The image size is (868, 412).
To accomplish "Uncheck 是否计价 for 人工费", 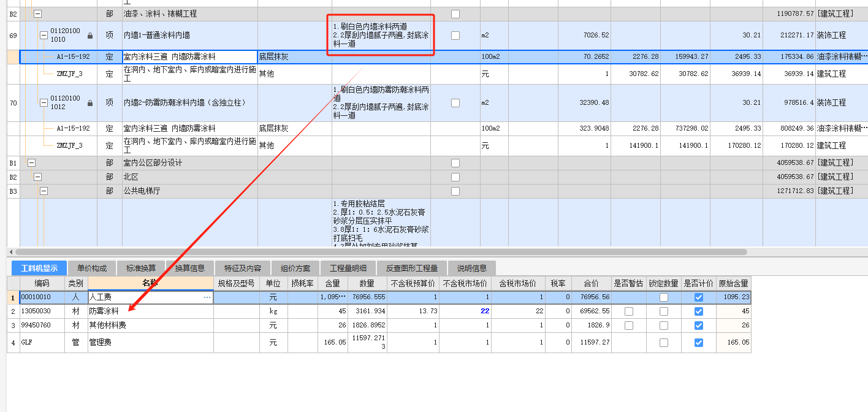I will click(x=698, y=297).
